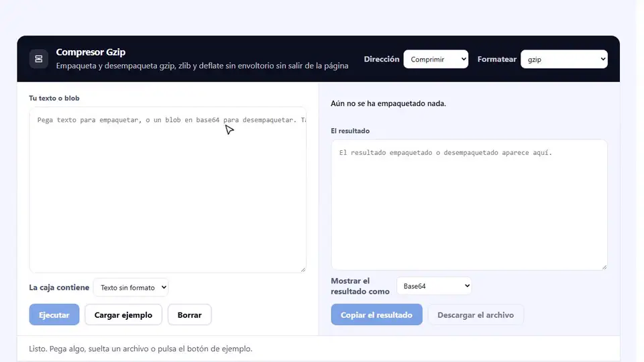644x362 pixels.
Task: Focus the El resultado output textarea
Action: click(x=469, y=205)
